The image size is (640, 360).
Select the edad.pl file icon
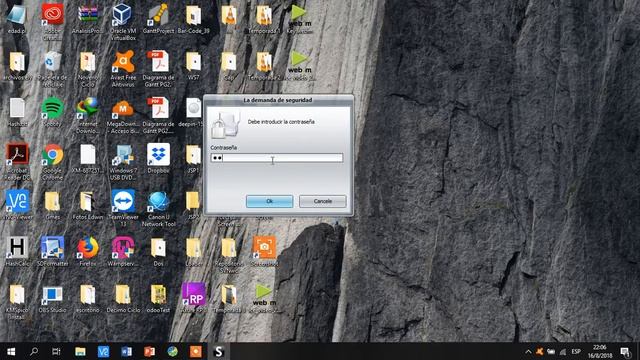tap(17, 18)
